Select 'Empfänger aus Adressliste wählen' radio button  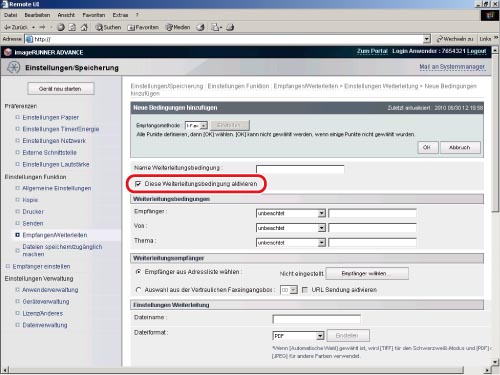138,272
